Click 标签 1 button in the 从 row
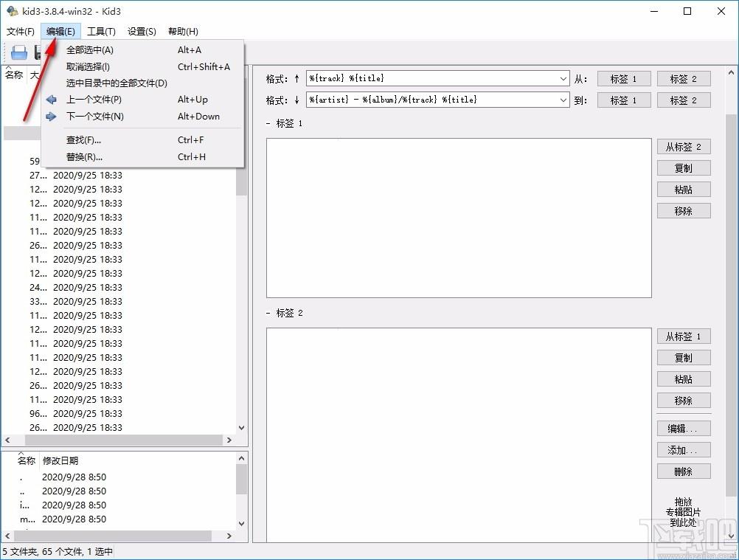The image size is (739, 560). [623, 79]
